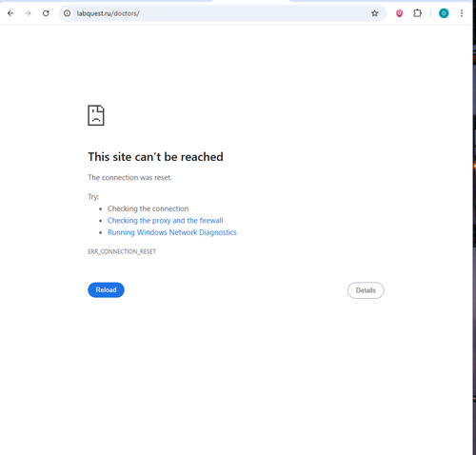
Task: Open the Details button
Action: click(366, 290)
